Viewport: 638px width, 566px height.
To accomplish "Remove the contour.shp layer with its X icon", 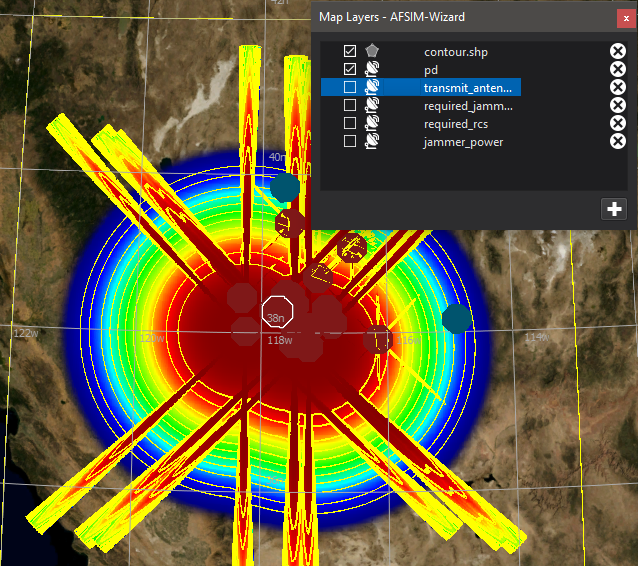I will coord(618,51).
